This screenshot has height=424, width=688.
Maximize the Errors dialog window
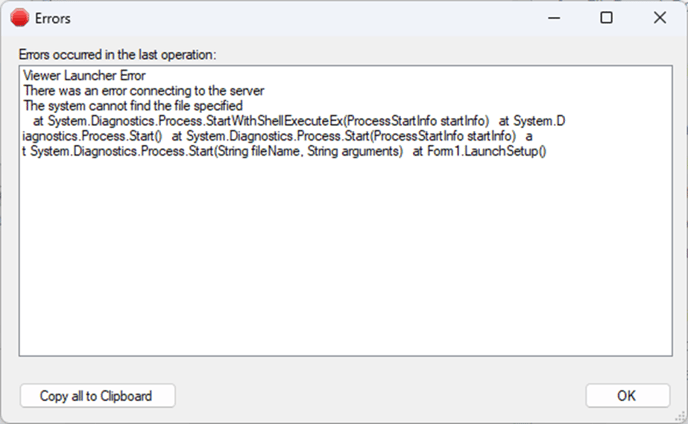[x=606, y=18]
